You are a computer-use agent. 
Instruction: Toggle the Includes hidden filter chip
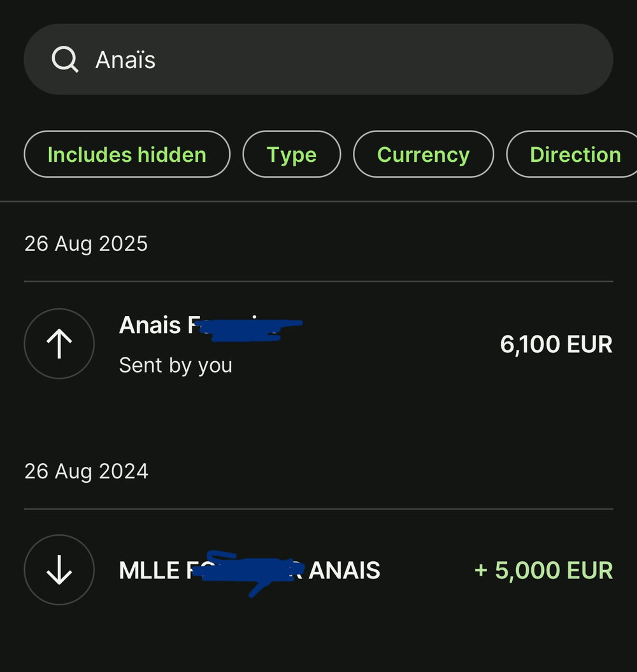coord(127,154)
